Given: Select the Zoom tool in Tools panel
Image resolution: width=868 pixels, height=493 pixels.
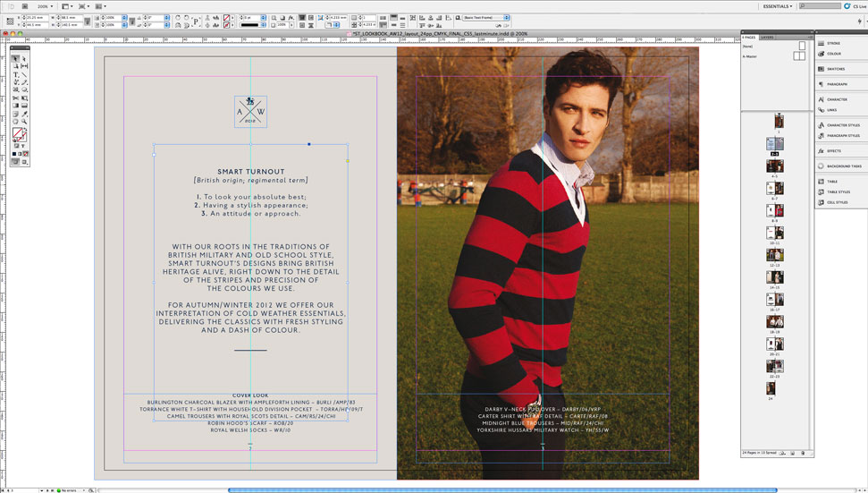Looking at the screenshot, I should [24, 122].
